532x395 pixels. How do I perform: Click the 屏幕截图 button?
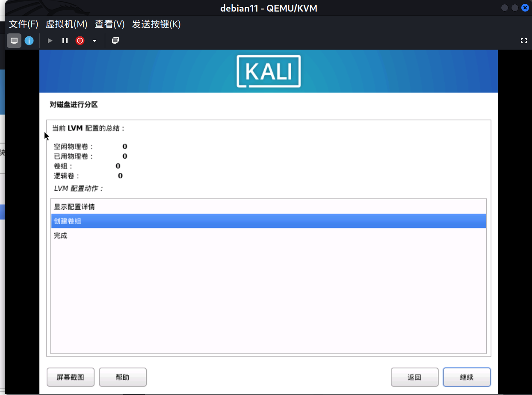click(71, 377)
